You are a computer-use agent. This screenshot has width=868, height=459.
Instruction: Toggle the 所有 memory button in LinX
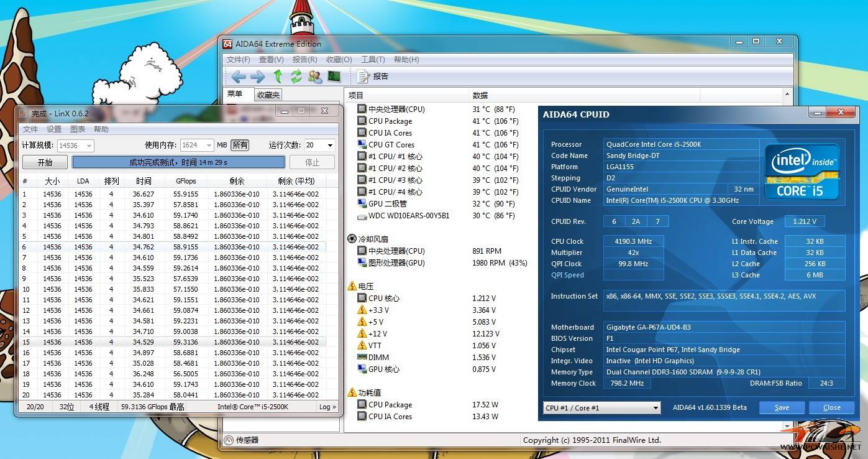(240, 146)
